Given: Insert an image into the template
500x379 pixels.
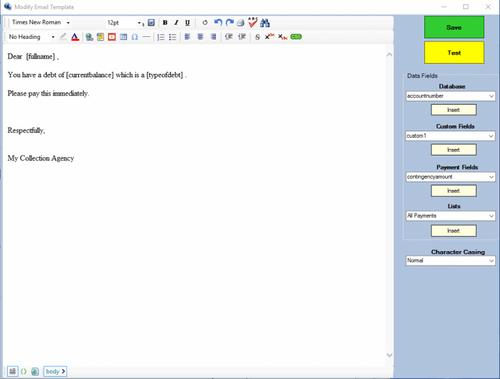Looking at the screenshot, I should [x=100, y=37].
